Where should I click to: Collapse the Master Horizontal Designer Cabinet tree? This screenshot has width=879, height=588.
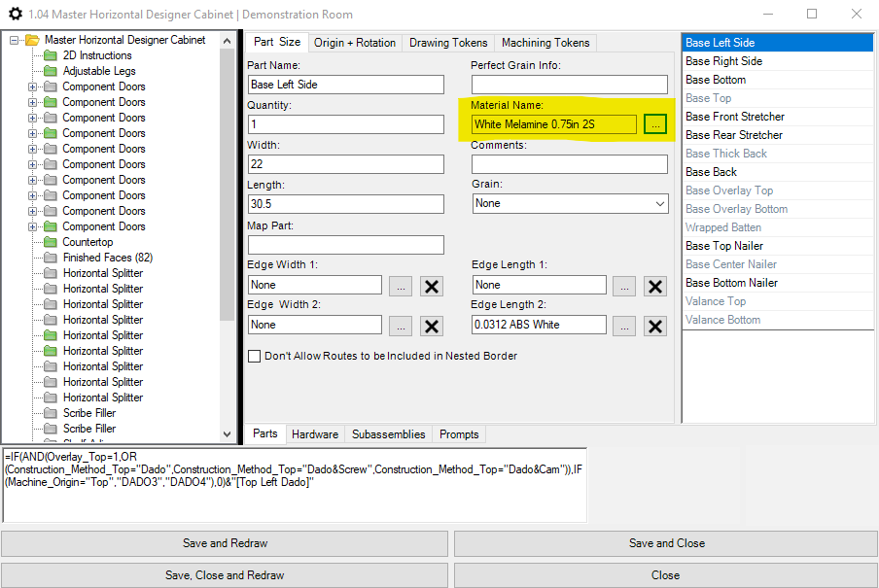pos(15,40)
